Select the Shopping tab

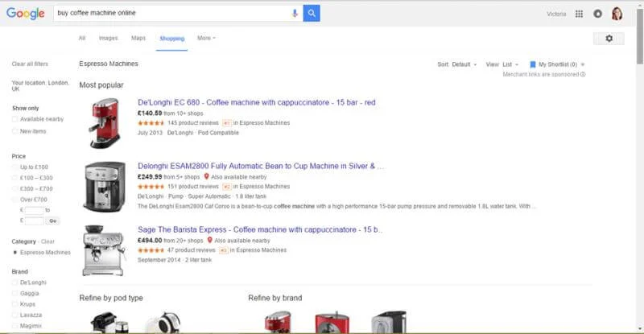pyautogui.click(x=171, y=39)
